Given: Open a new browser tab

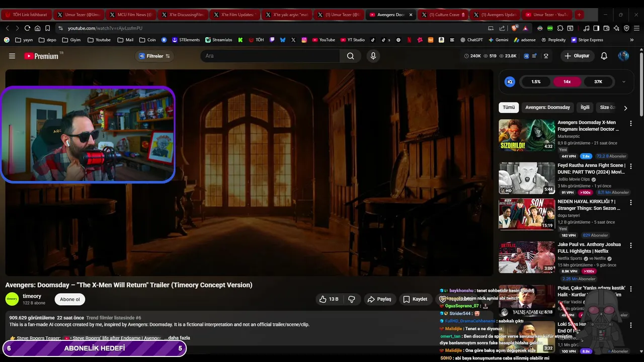Looking at the screenshot, I should tap(579, 15).
